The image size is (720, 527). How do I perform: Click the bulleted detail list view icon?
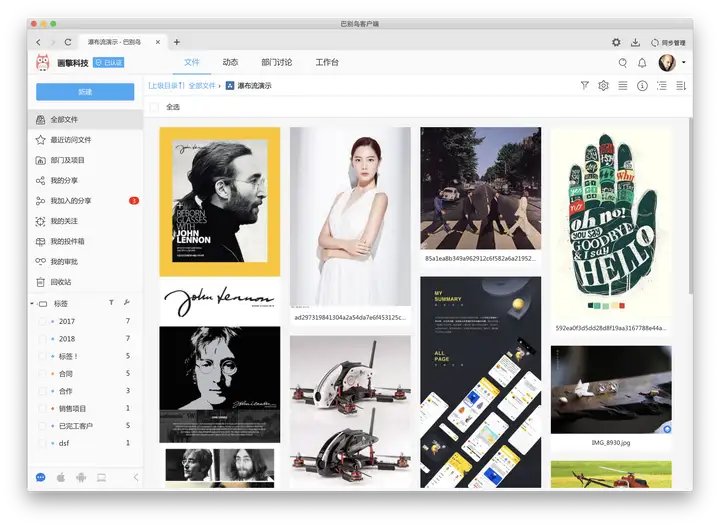point(662,85)
